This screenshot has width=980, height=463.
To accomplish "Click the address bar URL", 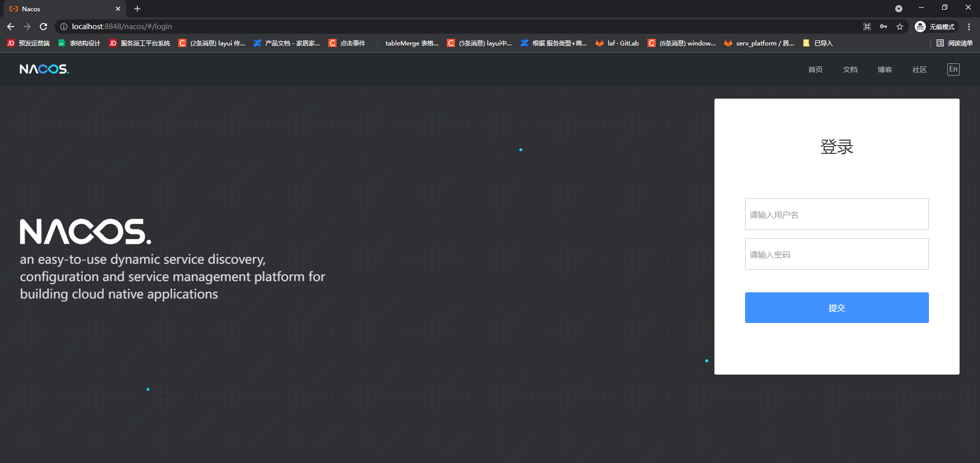I will point(122,27).
